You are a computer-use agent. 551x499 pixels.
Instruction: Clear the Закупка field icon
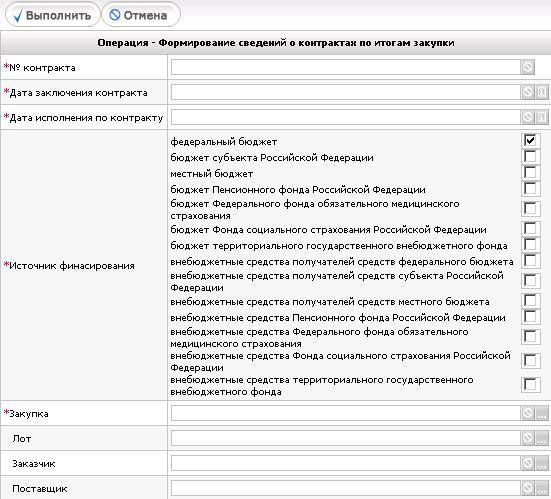click(527, 413)
